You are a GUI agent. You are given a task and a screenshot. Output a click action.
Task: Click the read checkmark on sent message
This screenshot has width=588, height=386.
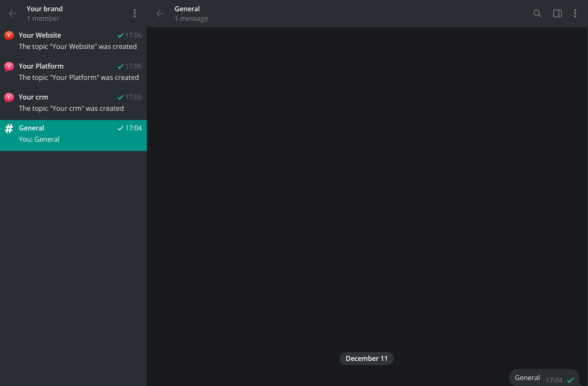pos(570,380)
